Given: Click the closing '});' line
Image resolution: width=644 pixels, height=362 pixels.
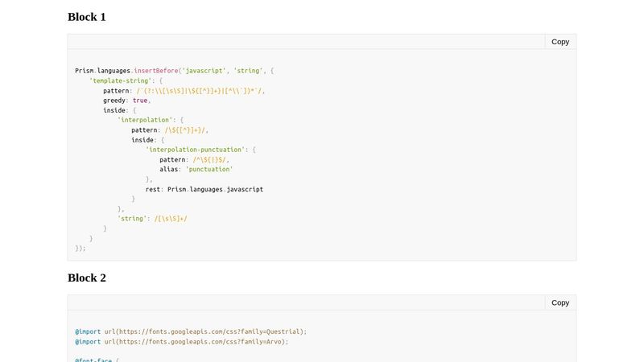Looking at the screenshot, I should 80,248.
